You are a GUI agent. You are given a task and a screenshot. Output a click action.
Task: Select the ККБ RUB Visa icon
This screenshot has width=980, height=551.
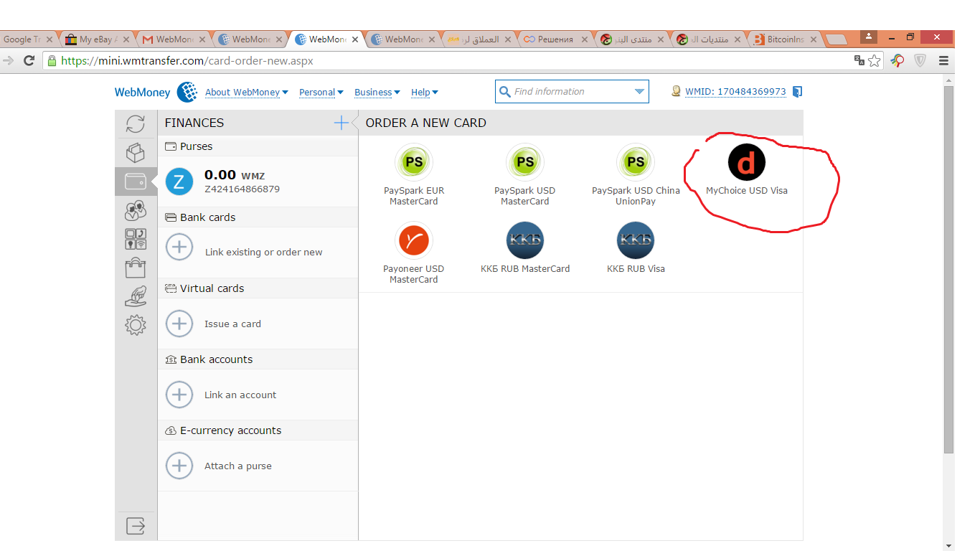click(x=636, y=240)
